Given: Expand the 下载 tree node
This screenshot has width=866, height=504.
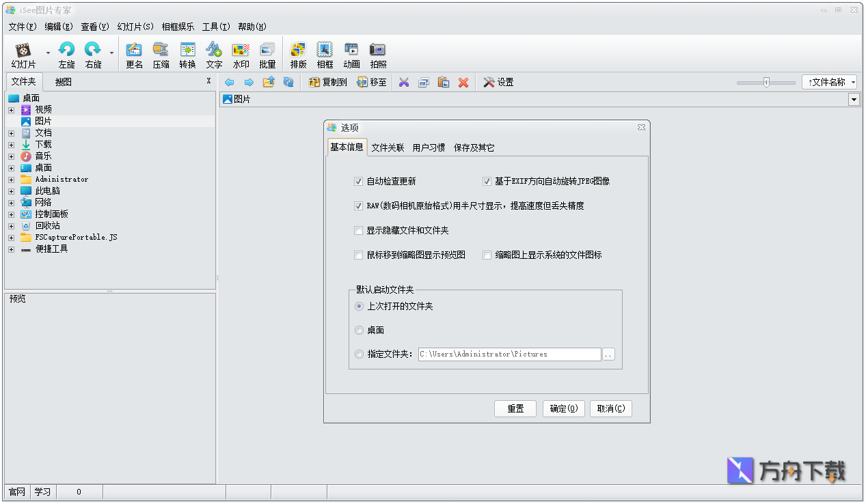Looking at the screenshot, I should [x=11, y=145].
